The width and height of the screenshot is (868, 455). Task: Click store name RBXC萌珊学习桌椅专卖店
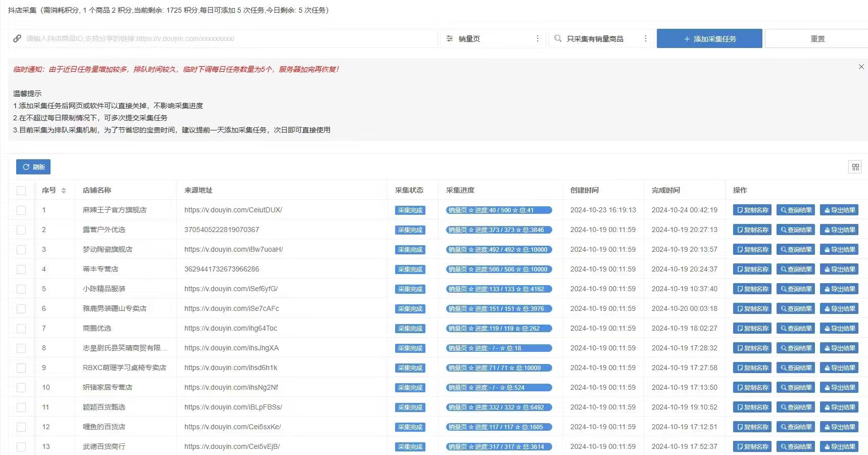coord(124,368)
